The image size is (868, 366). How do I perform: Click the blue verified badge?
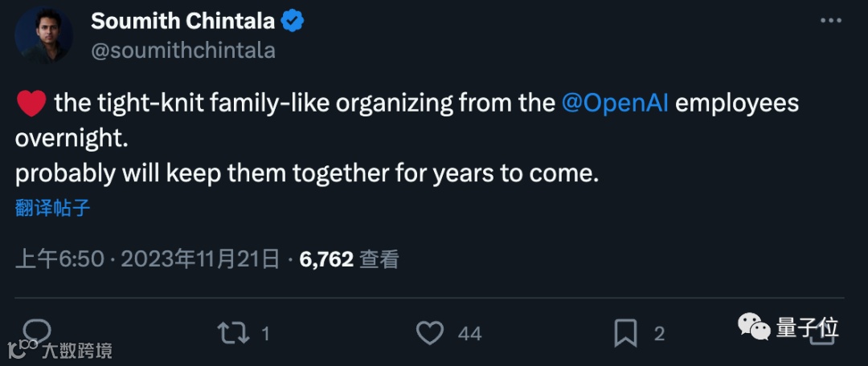(292, 21)
